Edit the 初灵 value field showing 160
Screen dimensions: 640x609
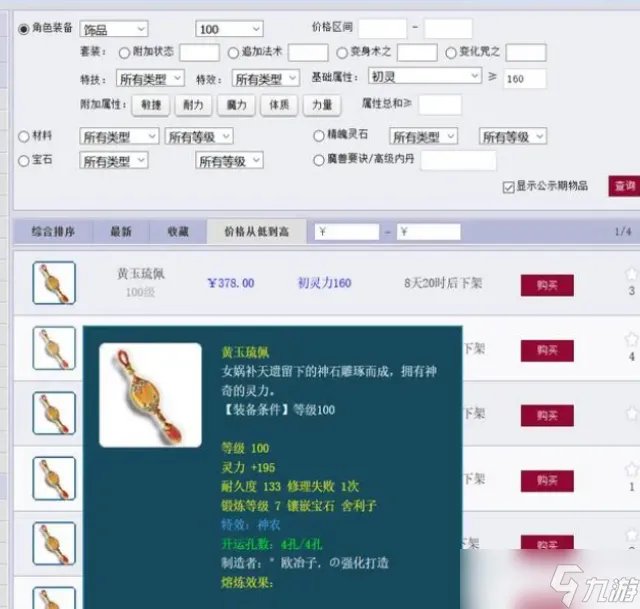tap(525, 78)
